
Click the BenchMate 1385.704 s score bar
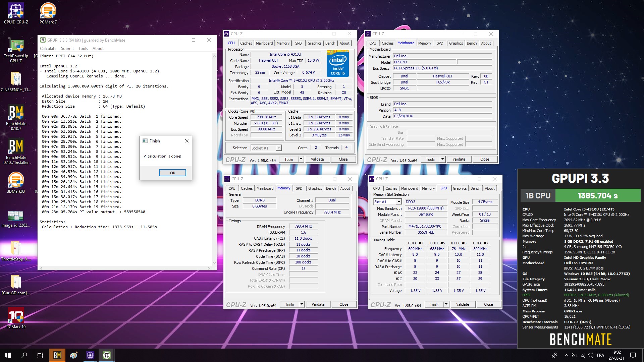[x=598, y=195]
